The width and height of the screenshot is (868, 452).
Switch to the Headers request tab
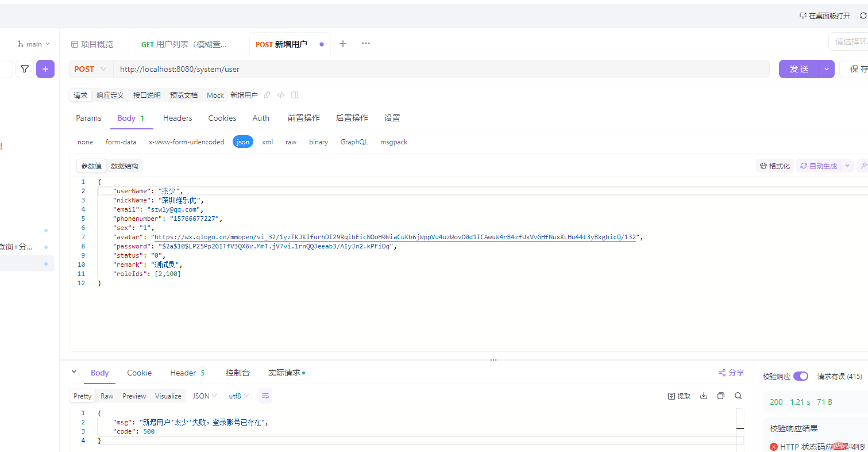178,118
